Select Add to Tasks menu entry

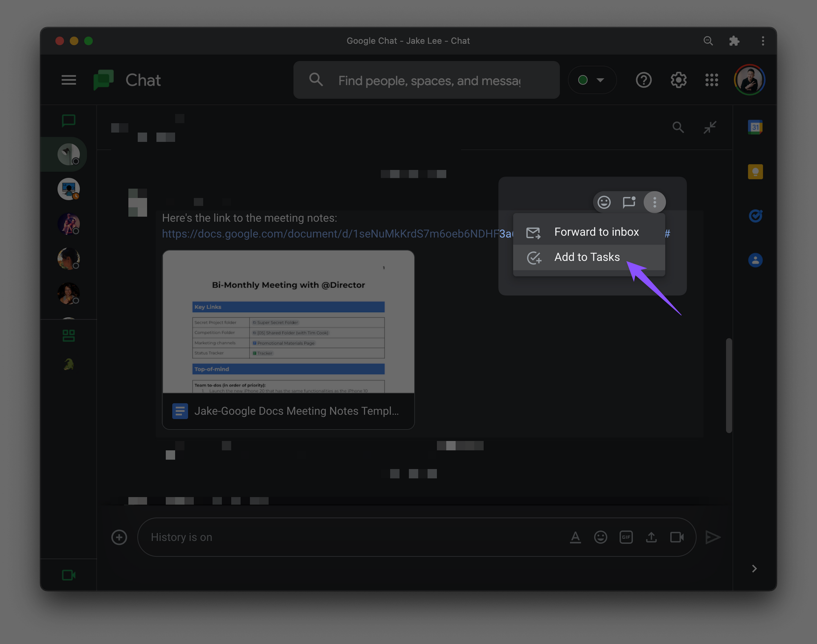coord(587,257)
